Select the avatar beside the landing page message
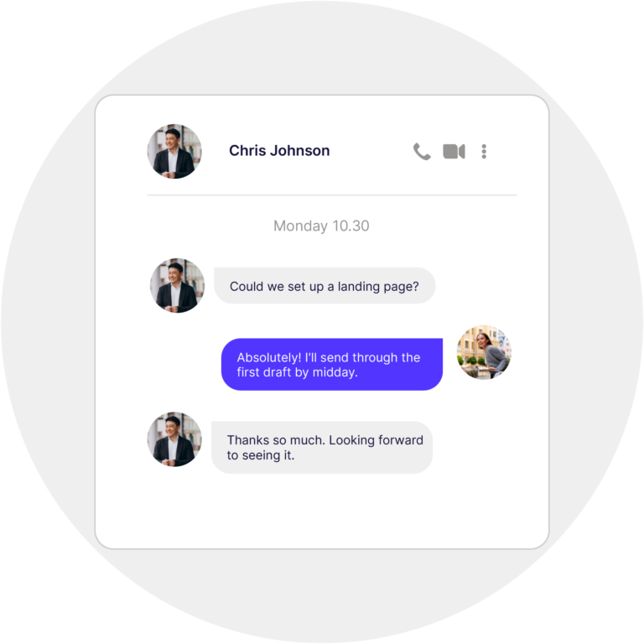The width and height of the screenshot is (644, 644). pos(178,285)
